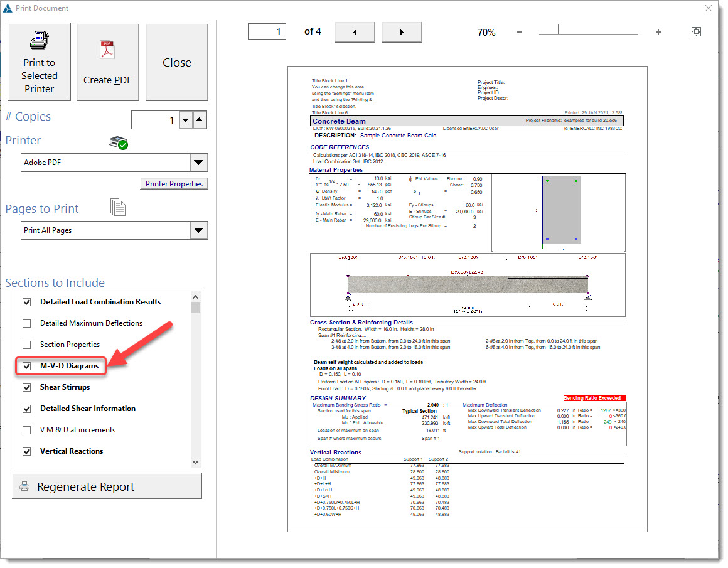
Task: Expand the Print All Pages dropdown
Action: pyautogui.click(x=198, y=230)
